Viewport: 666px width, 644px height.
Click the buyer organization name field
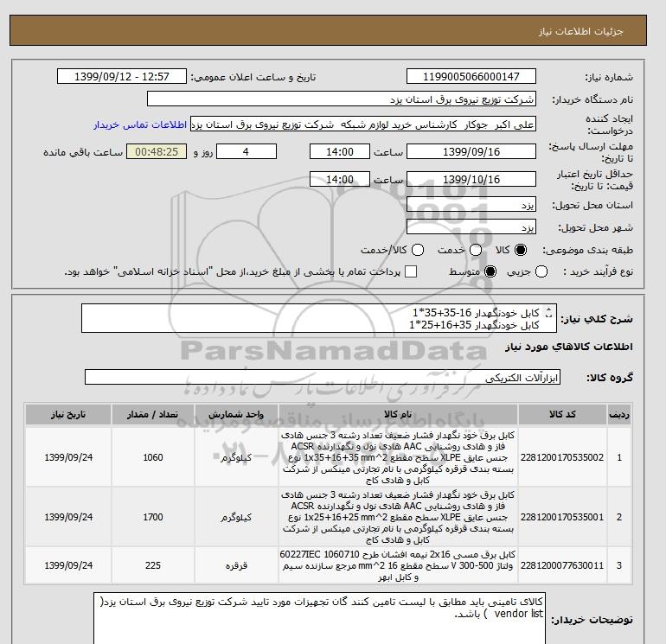pyautogui.click(x=342, y=99)
